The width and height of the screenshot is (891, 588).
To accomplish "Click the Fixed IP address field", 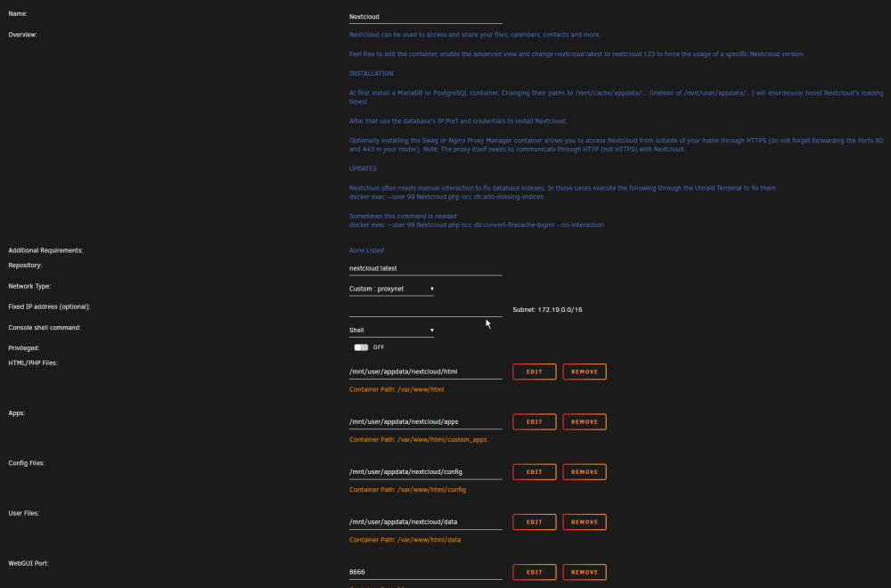I will point(426,310).
